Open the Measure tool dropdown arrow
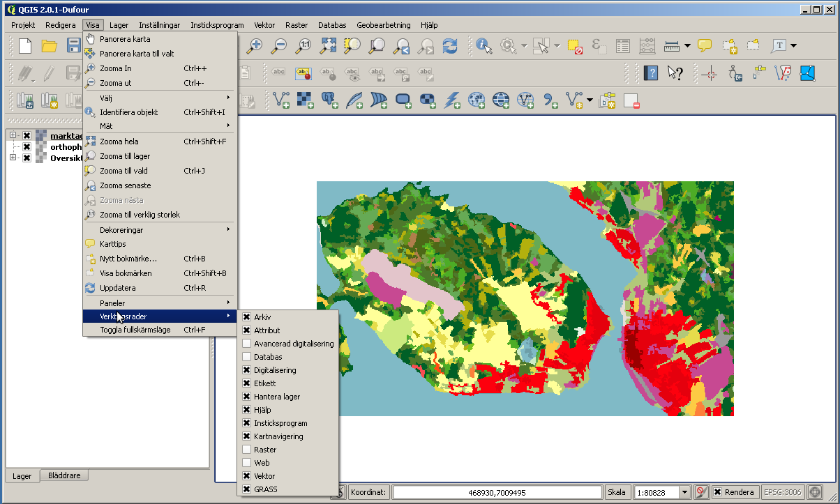 (688, 46)
